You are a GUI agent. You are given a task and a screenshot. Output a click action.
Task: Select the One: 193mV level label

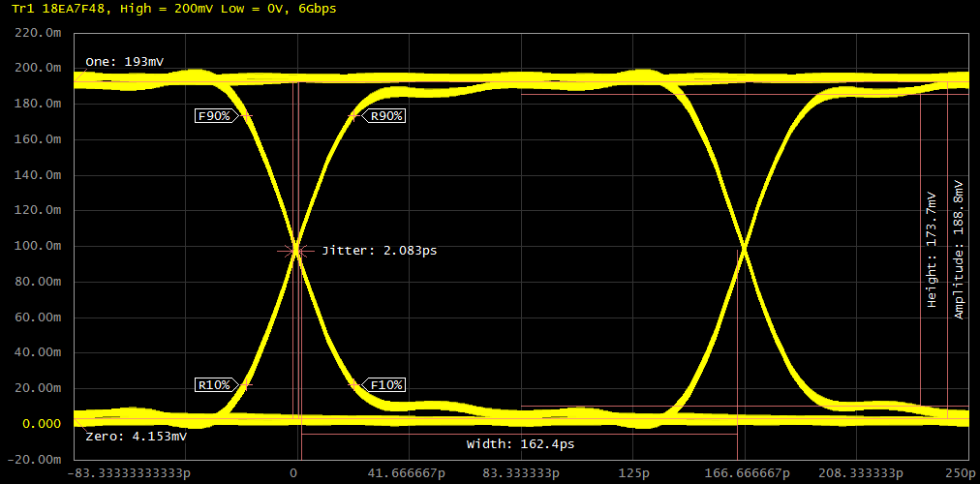(124, 62)
